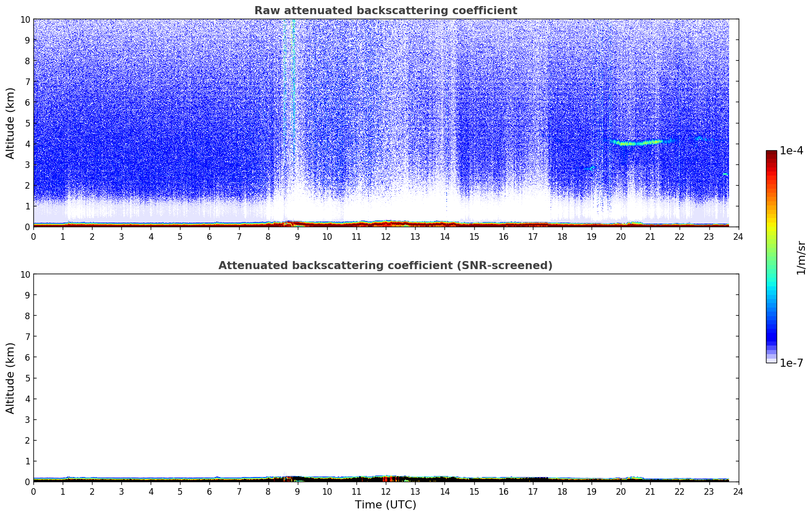Image resolution: width=812 pixels, height=516 pixels.
Task: Click the "Attenuated backscattering coefficient (SNR-screened)" title
Action: (x=385, y=266)
